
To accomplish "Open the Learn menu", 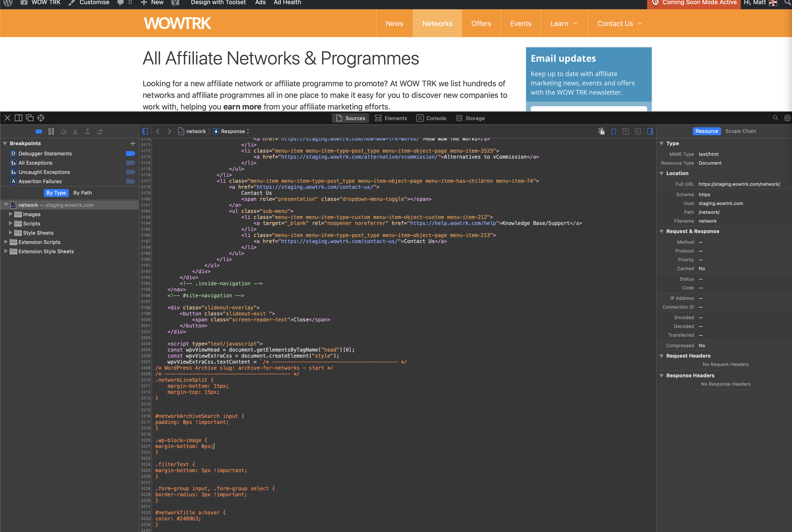I will [564, 23].
